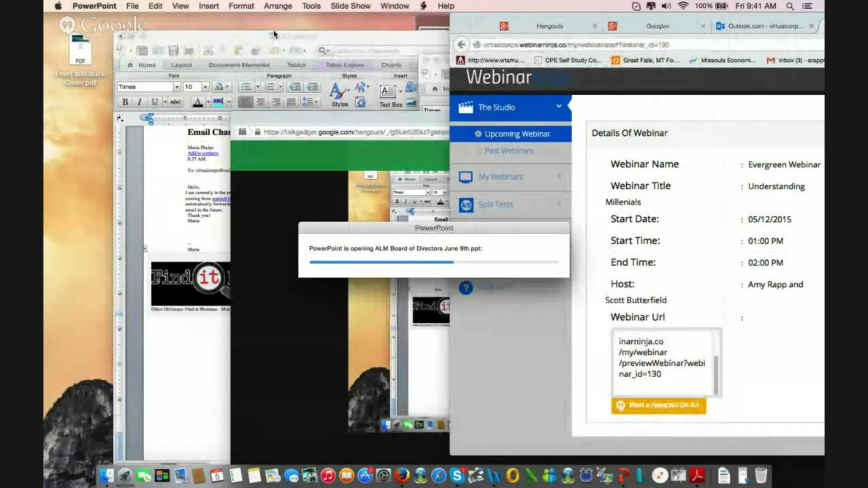Switch to Document Elements ribbon tab
868x488 pixels.
(x=239, y=65)
